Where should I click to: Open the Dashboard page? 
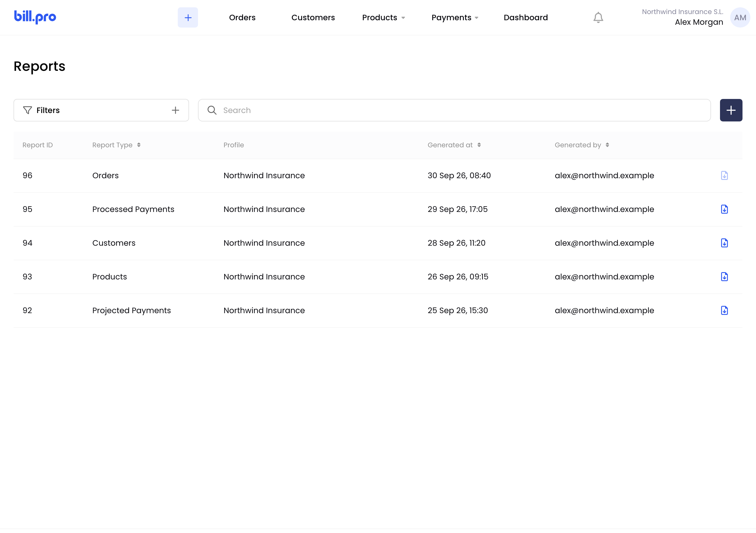[525, 17]
